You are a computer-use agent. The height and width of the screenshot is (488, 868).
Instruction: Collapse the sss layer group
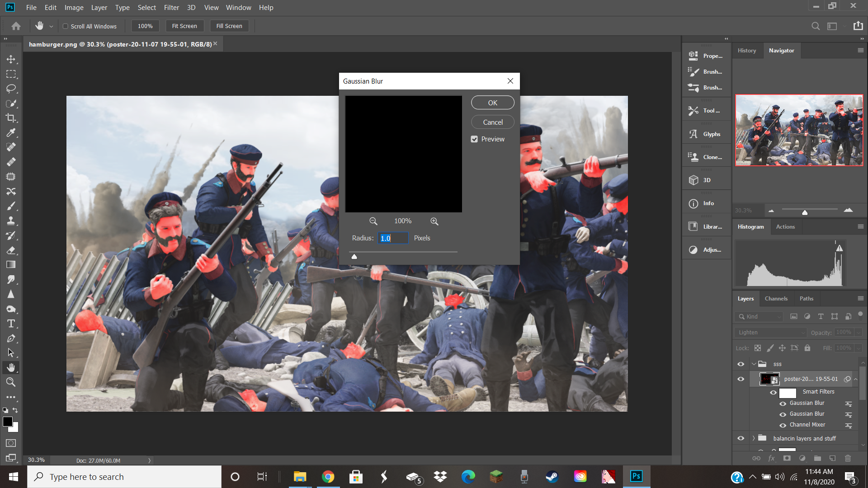click(754, 364)
